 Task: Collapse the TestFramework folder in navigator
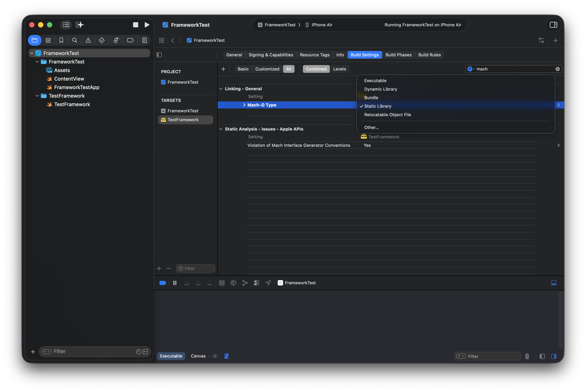pyautogui.click(x=37, y=96)
